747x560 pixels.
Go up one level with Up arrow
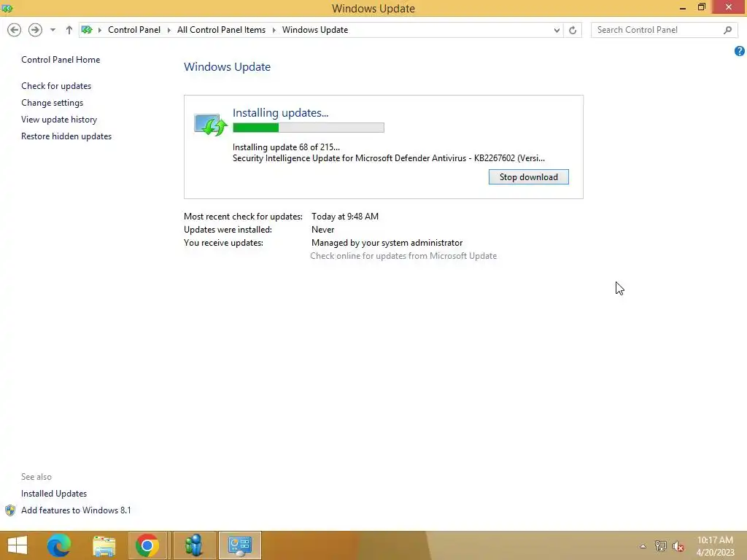[x=69, y=30]
